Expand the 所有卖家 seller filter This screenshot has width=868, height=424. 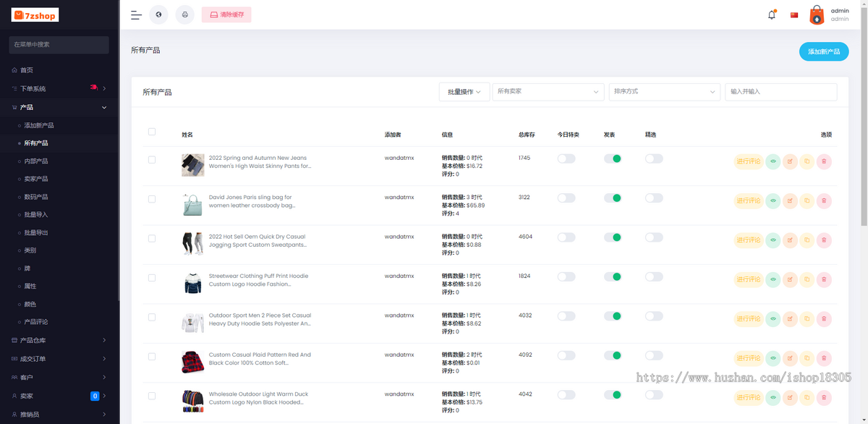click(548, 92)
